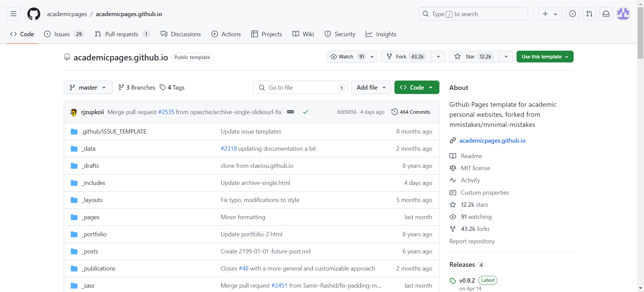Open pull request #2535 link

coord(166,112)
